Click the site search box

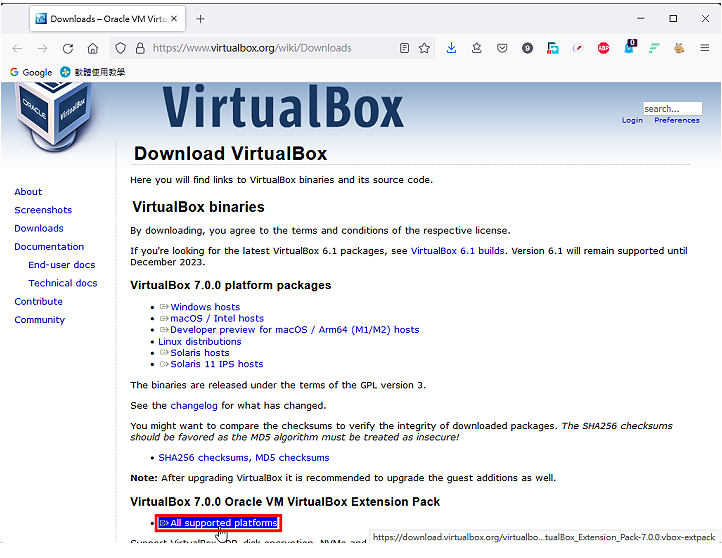click(672, 109)
